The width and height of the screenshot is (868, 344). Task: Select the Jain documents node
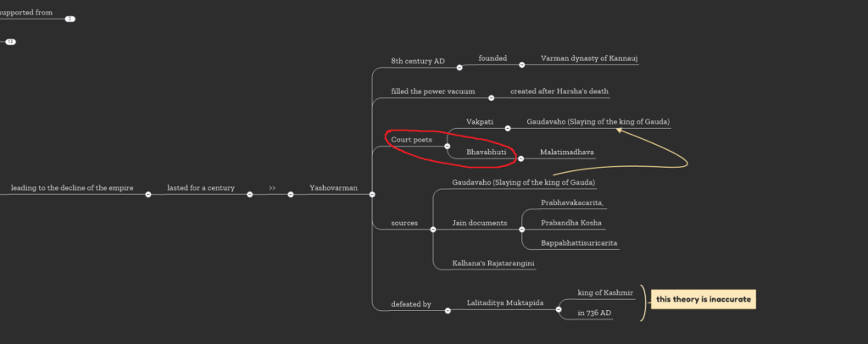click(x=480, y=223)
